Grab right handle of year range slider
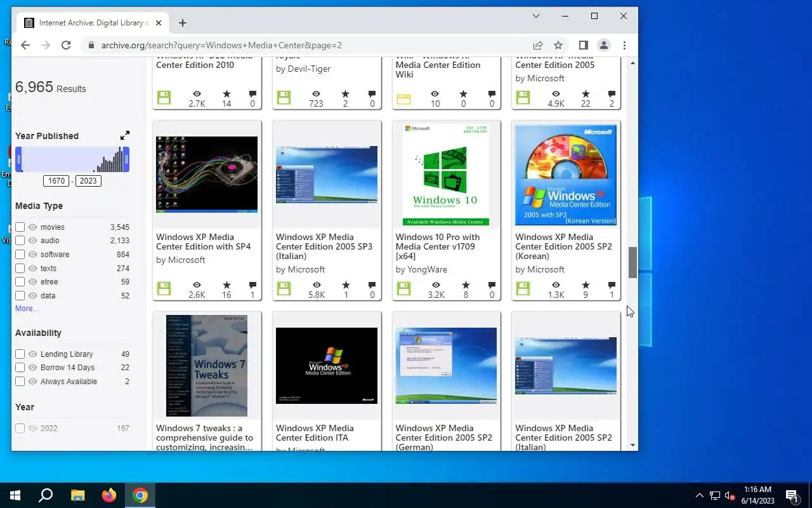Viewport: 812px width, 508px height. pos(126,159)
